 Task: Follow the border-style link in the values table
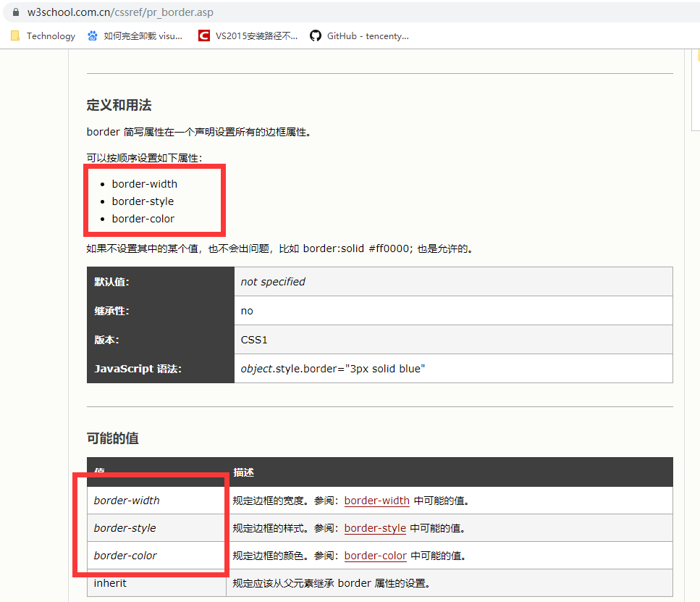click(375, 528)
